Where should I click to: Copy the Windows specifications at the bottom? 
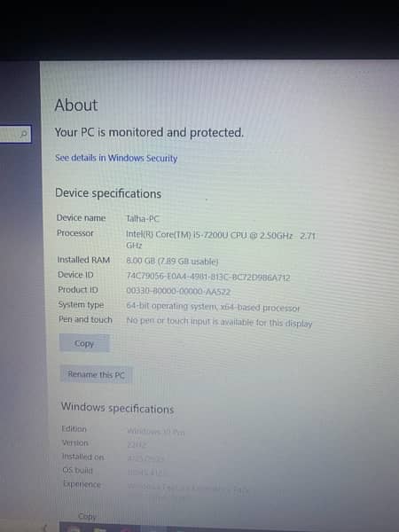pos(87,516)
